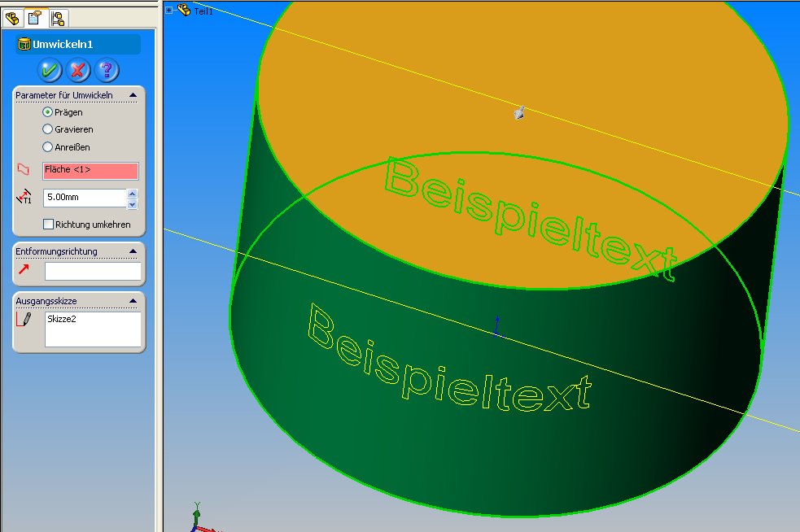The height and width of the screenshot is (532, 800).
Task: Select the Prägen radio option
Action: (x=47, y=111)
